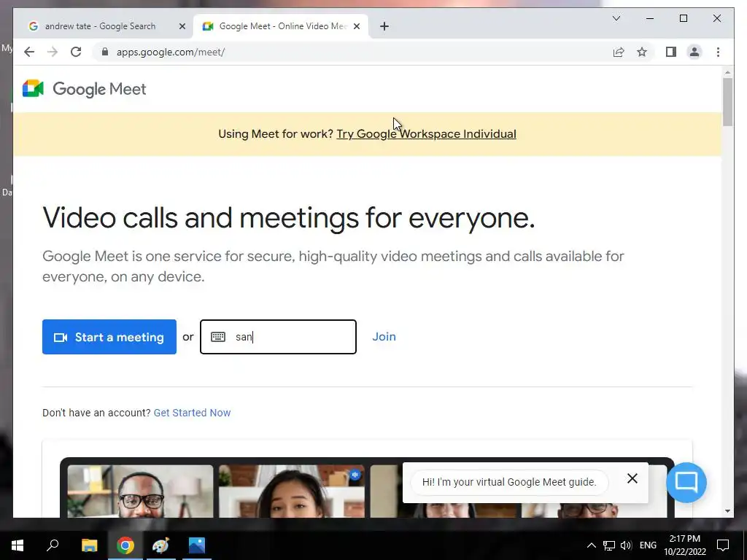Click the scrollbar up arrow
Image resolution: width=747 pixels, height=560 pixels.
727,72
